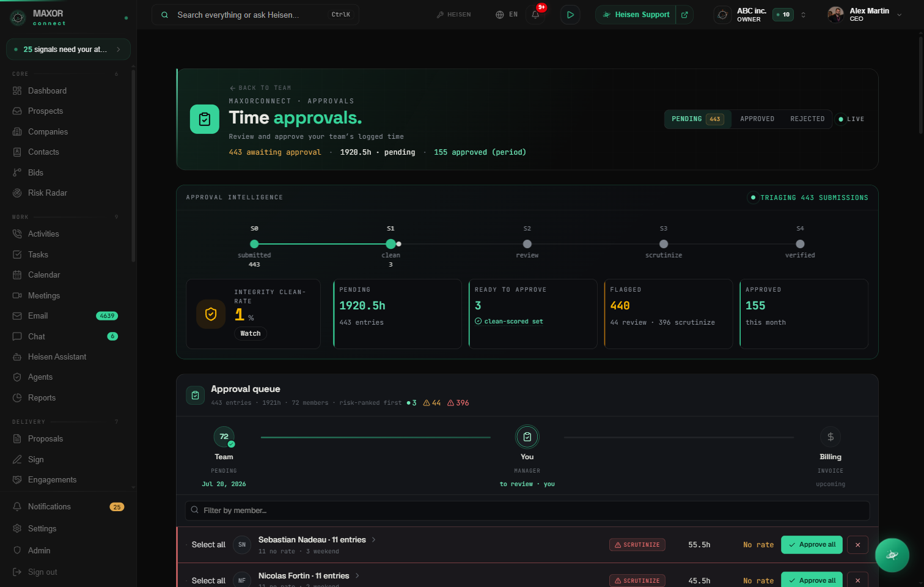Click the notification bell icon
924x587 pixels.
pyautogui.click(x=535, y=15)
